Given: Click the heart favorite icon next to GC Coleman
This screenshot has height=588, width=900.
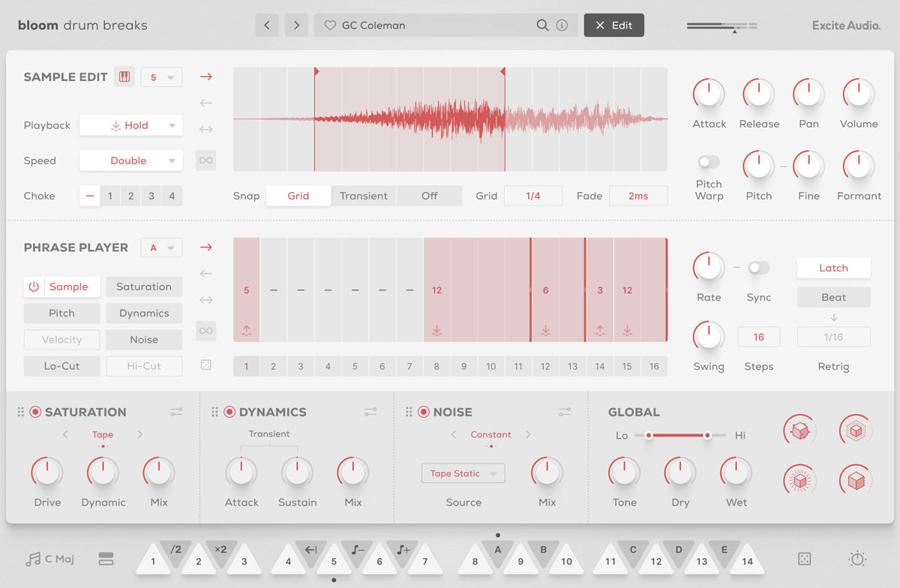Looking at the screenshot, I should pos(329,25).
